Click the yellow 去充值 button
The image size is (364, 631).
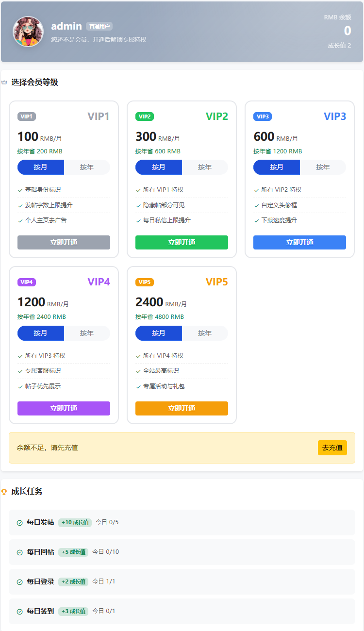click(x=332, y=448)
